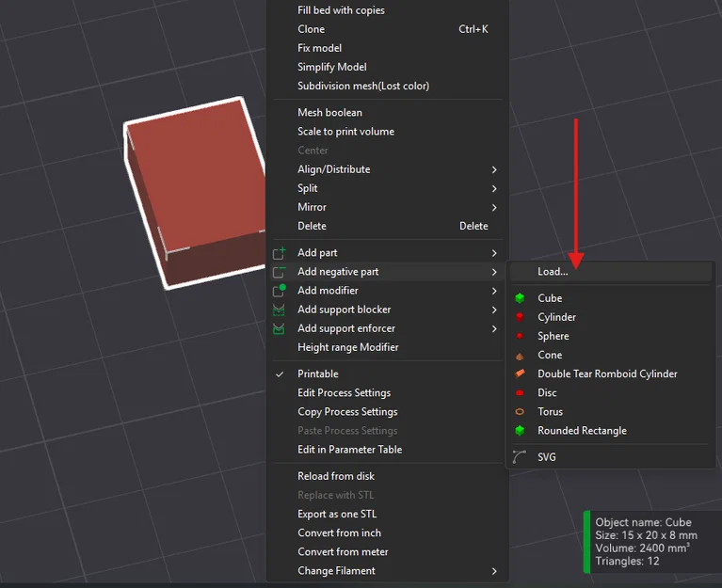This screenshot has height=588, width=722.
Task: Click the brown Cone shape icon
Action: 520,356
